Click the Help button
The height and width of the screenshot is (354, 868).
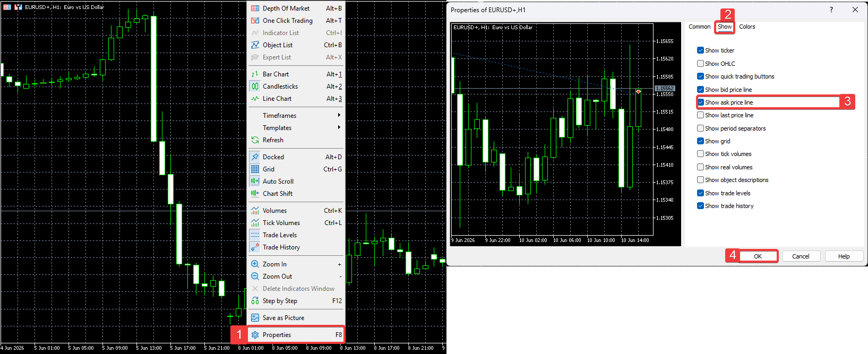tap(844, 256)
